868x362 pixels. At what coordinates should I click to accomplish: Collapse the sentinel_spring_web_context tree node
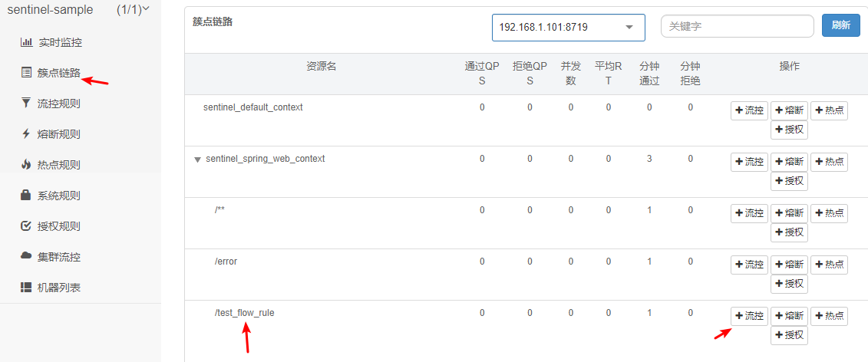(x=197, y=160)
